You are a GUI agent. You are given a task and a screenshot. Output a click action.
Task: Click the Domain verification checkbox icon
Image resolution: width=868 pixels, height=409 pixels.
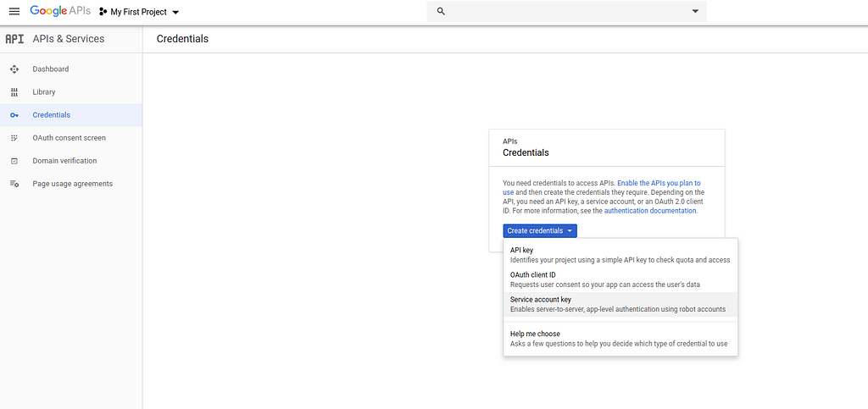14,161
